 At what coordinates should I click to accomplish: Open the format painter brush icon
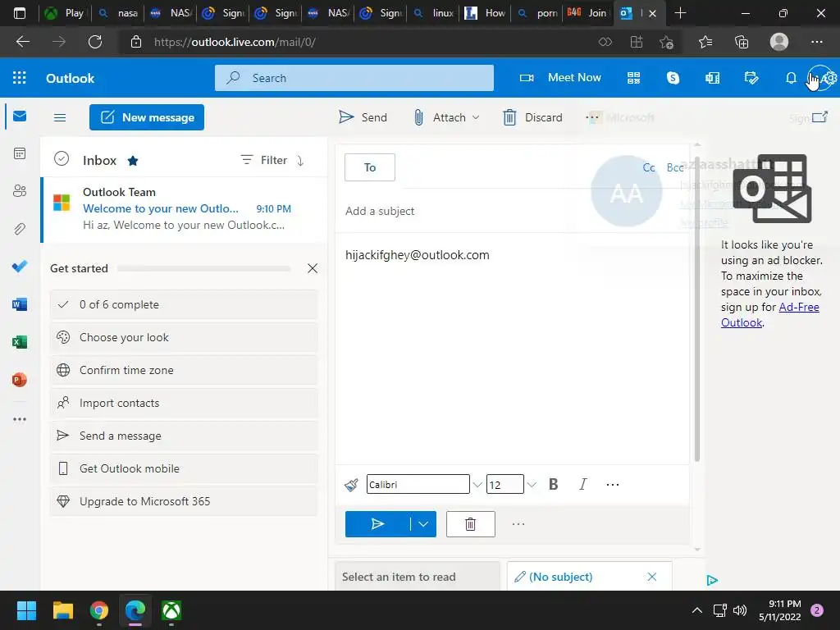click(351, 485)
